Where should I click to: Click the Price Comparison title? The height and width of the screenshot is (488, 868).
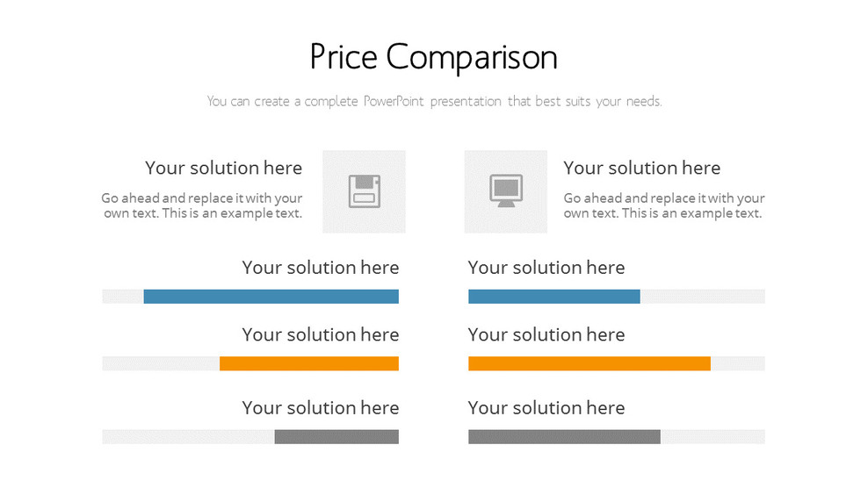coord(433,57)
